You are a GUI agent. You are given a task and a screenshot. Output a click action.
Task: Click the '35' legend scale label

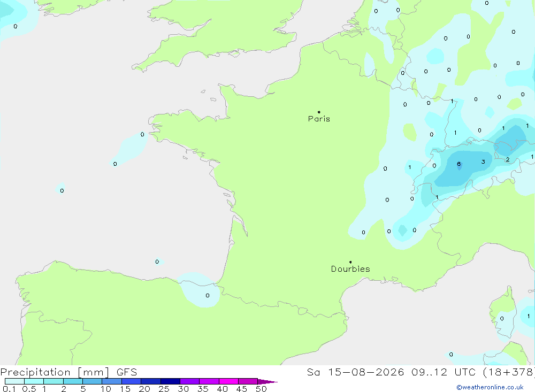click(203, 389)
